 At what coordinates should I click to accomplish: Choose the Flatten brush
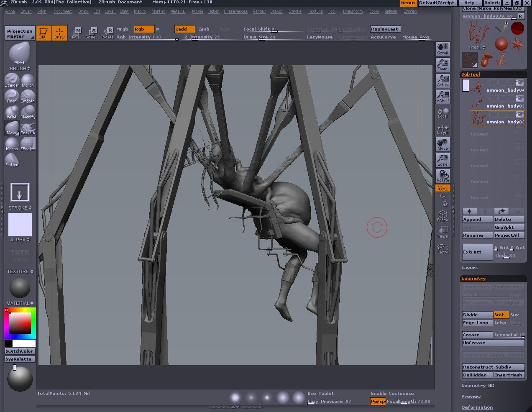tap(12, 160)
